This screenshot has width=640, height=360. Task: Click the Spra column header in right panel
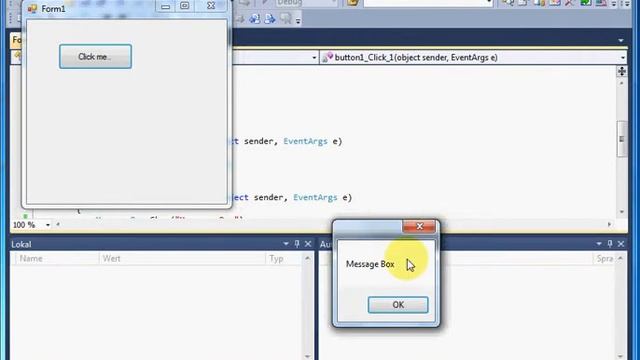click(x=604, y=259)
